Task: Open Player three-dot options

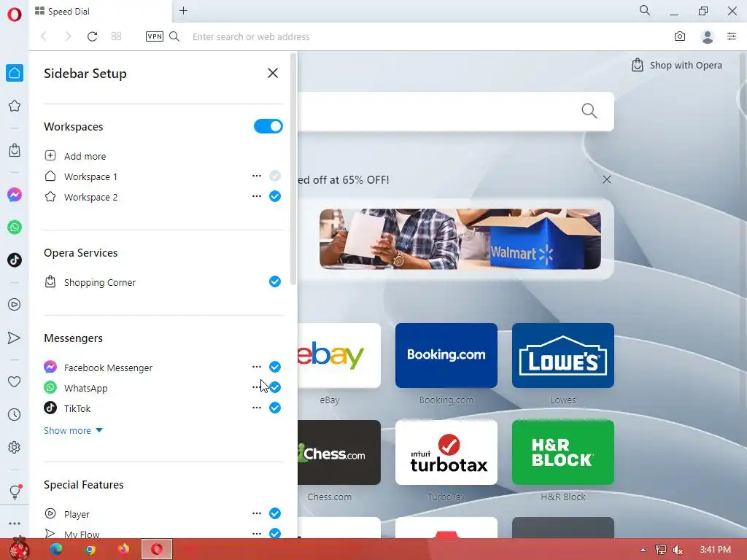Action: coord(256,513)
